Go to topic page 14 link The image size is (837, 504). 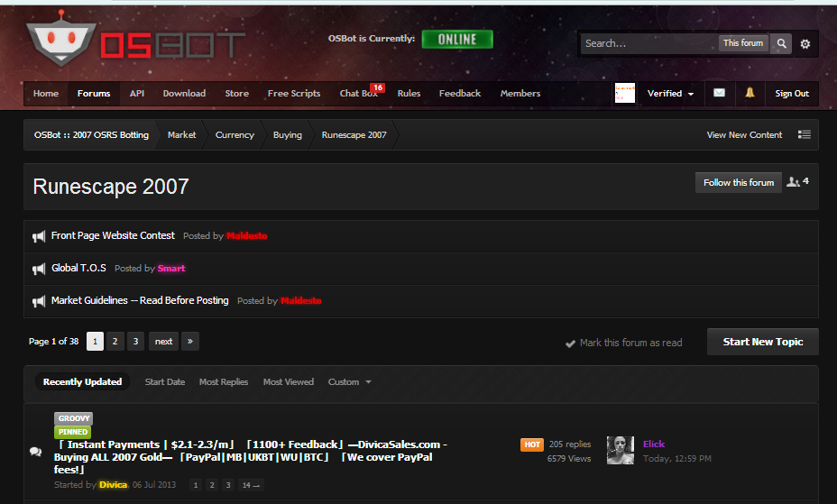click(x=251, y=485)
